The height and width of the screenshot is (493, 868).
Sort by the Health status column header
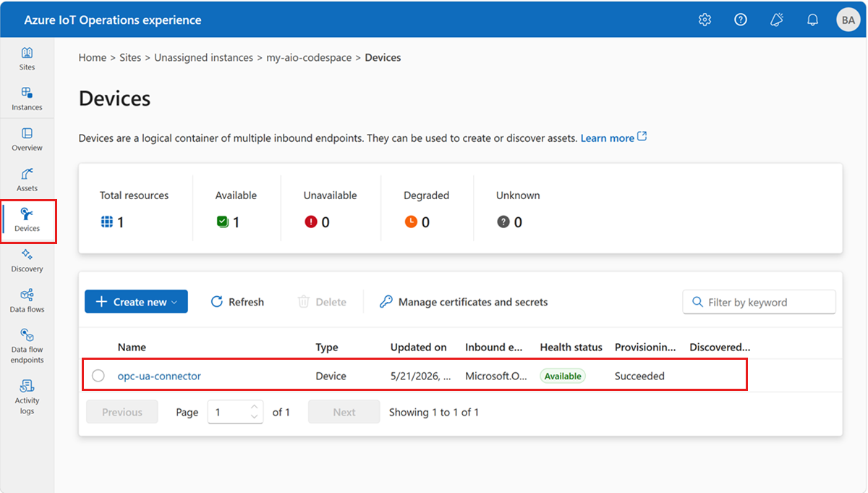click(571, 347)
